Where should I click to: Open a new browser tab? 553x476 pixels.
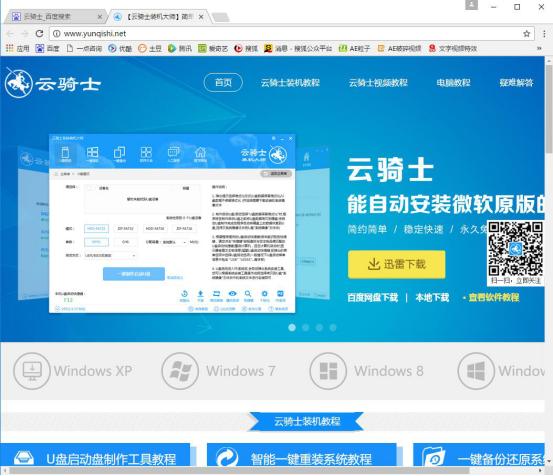[221, 17]
